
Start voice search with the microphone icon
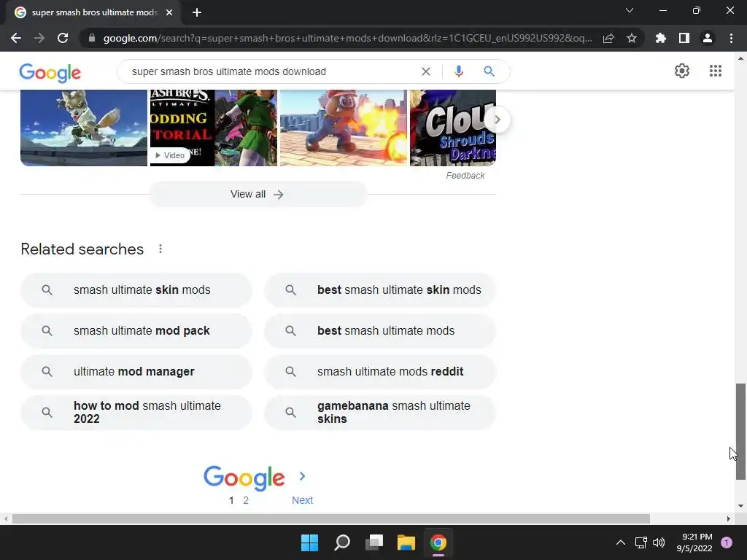click(x=459, y=71)
